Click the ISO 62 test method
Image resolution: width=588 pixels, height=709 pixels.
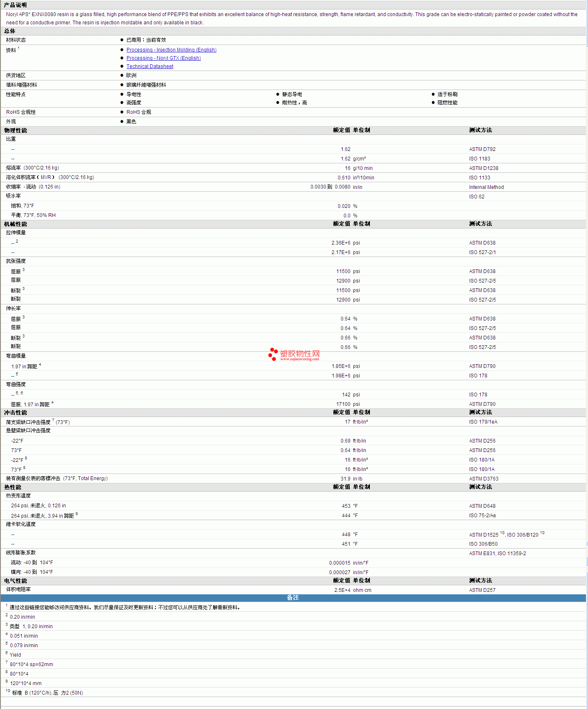point(477,197)
